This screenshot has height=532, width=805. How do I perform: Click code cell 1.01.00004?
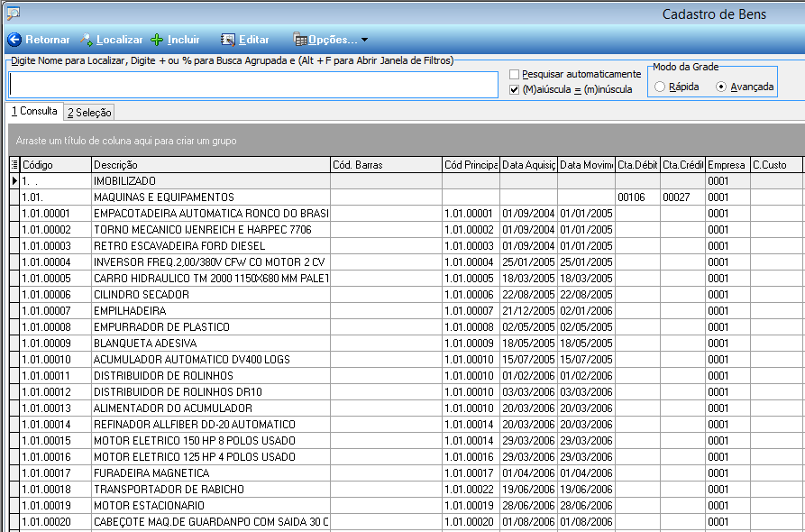coord(56,262)
